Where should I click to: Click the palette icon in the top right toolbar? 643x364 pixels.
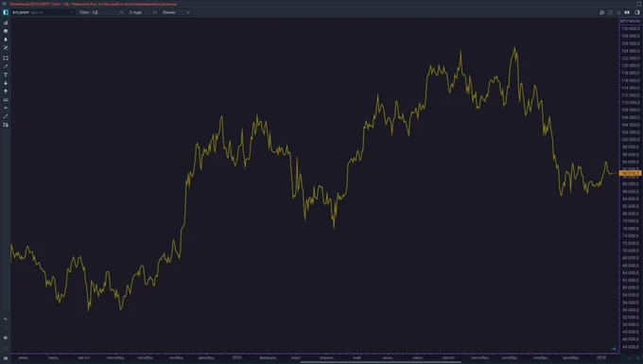coord(601,12)
